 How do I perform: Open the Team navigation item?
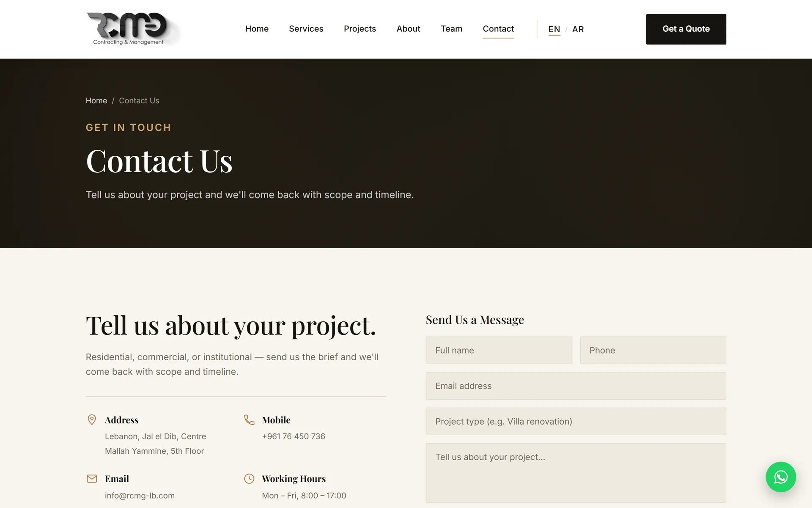pos(451,29)
